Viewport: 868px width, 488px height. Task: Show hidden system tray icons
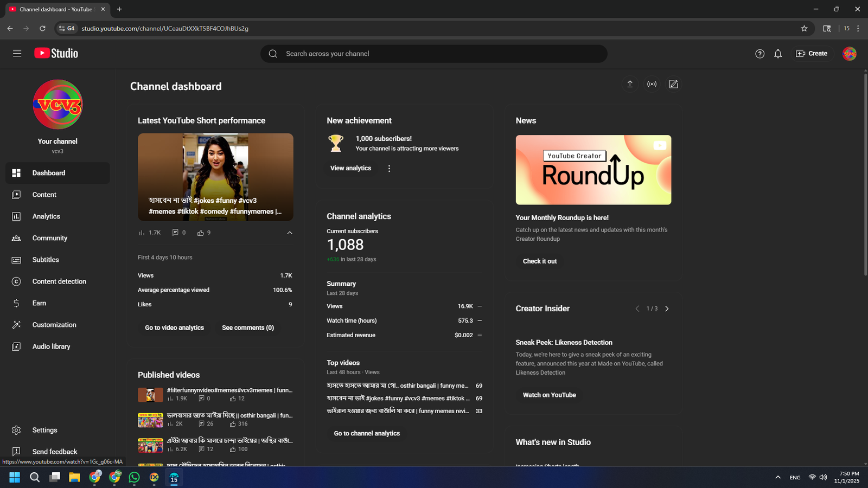777,477
